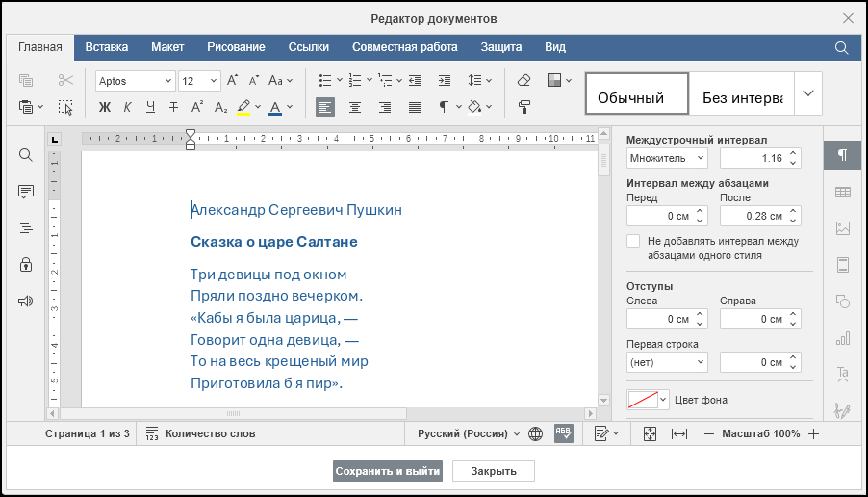Open chart settings in right sidebar
Screen dimensions: 868x497
point(843,338)
